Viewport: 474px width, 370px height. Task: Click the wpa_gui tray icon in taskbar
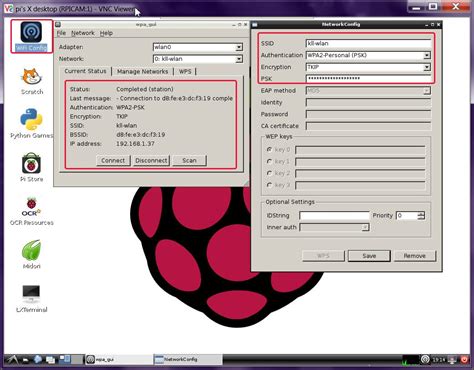[x=425, y=359]
